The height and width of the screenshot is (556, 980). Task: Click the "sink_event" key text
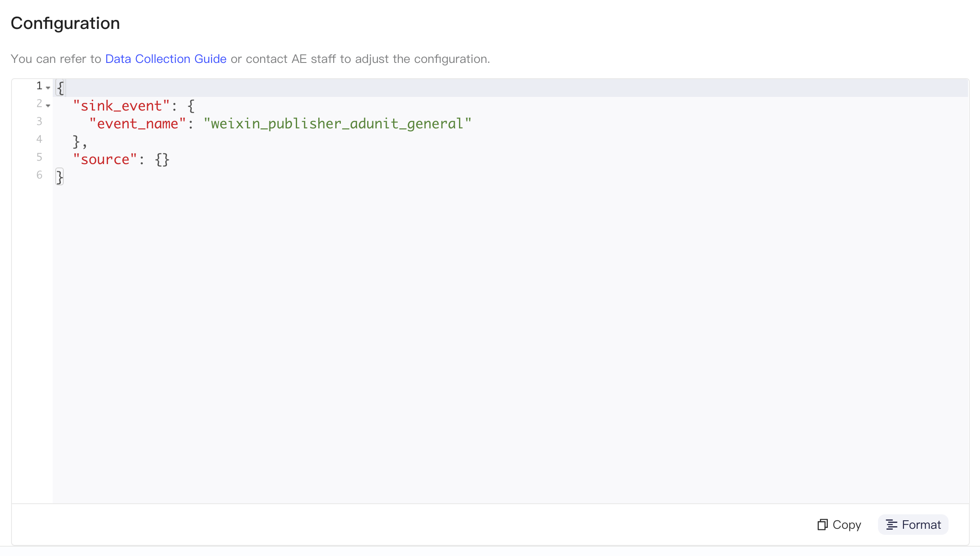[x=121, y=106]
